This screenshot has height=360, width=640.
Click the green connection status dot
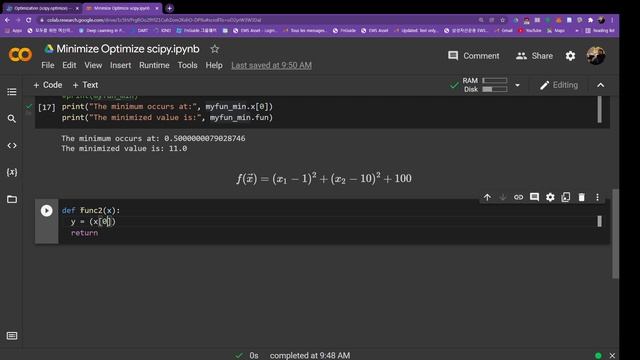tap(598, 356)
